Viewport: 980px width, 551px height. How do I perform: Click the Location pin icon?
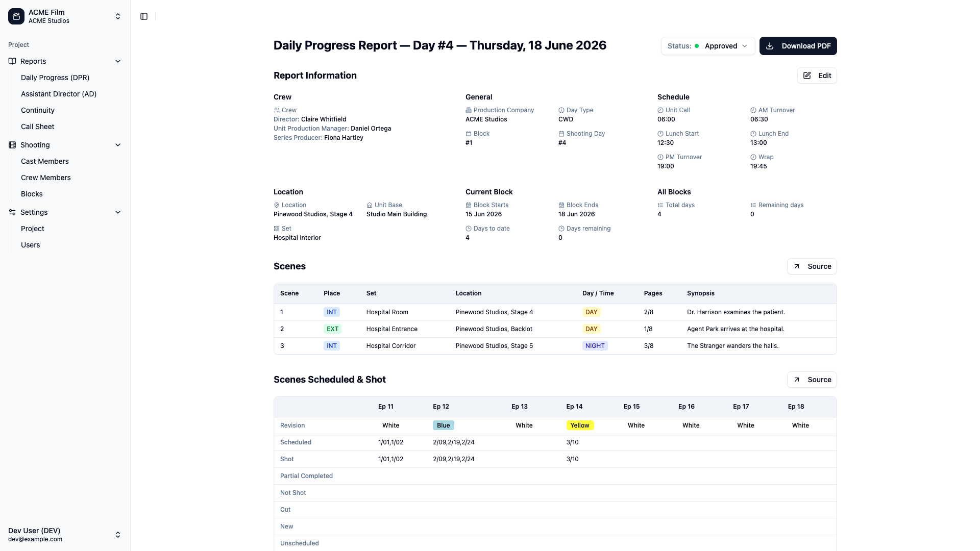[277, 205]
